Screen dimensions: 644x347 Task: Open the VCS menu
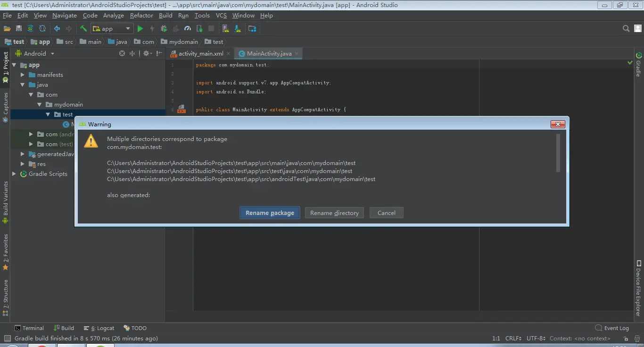click(x=221, y=16)
